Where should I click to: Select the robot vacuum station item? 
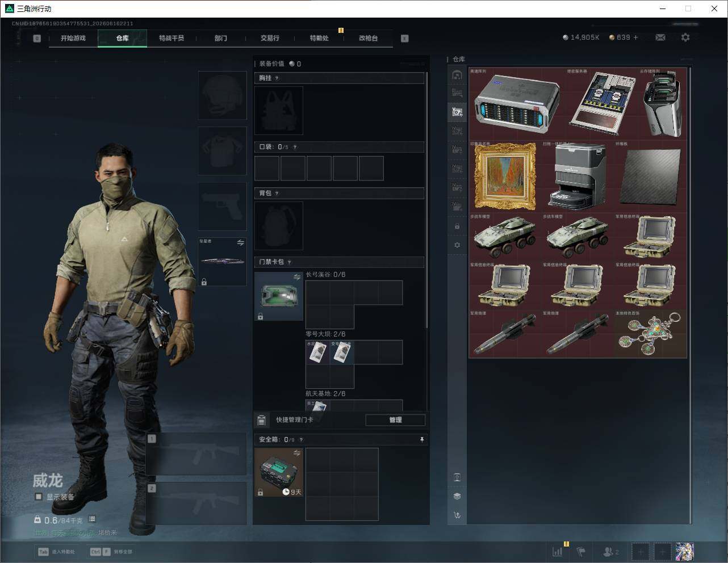click(578, 177)
